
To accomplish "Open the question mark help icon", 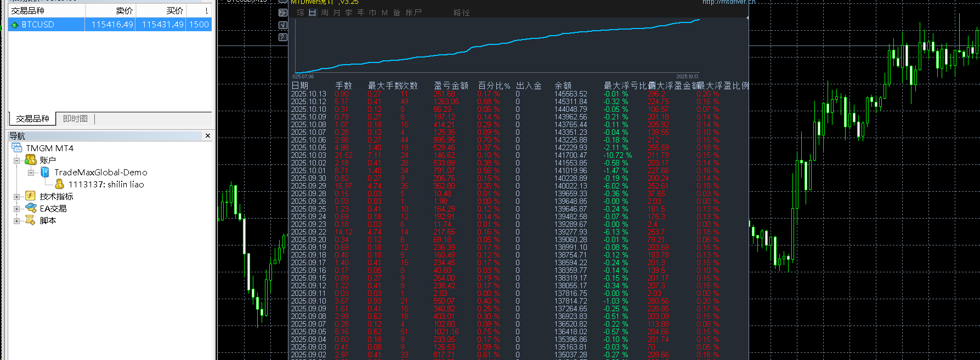I will click(x=283, y=37).
